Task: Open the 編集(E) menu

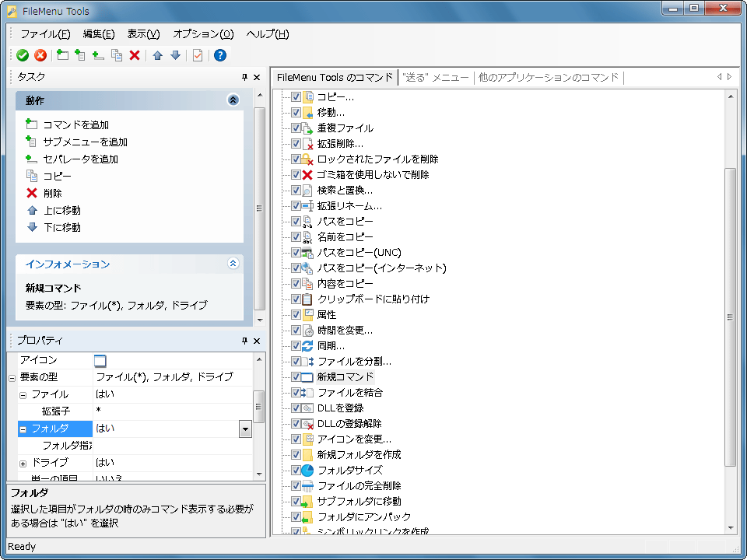Action: (x=99, y=33)
